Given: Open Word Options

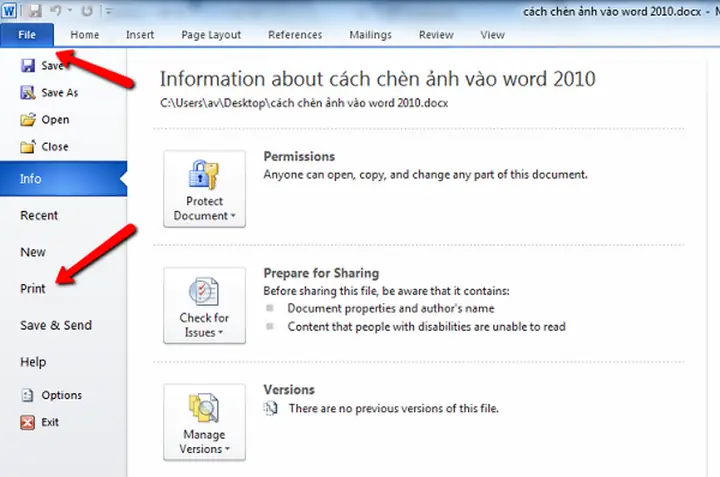Looking at the screenshot, I should click(63, 395).
